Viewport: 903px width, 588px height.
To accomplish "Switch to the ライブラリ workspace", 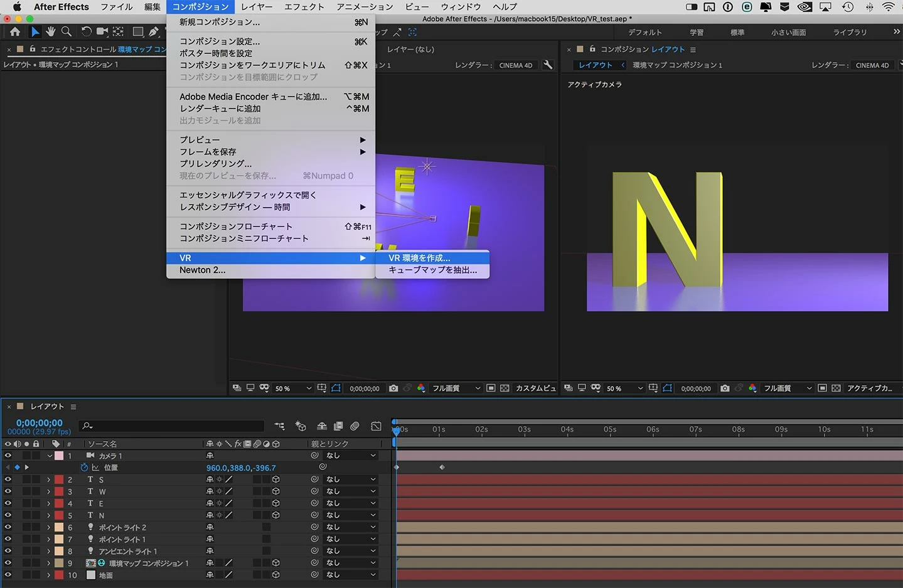I will tap(850, 32).
